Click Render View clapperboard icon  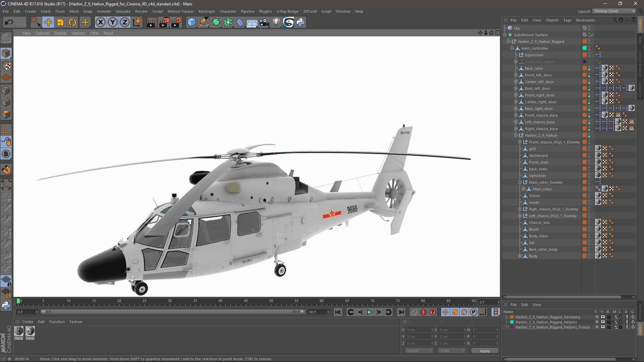[x=152, y=22]
